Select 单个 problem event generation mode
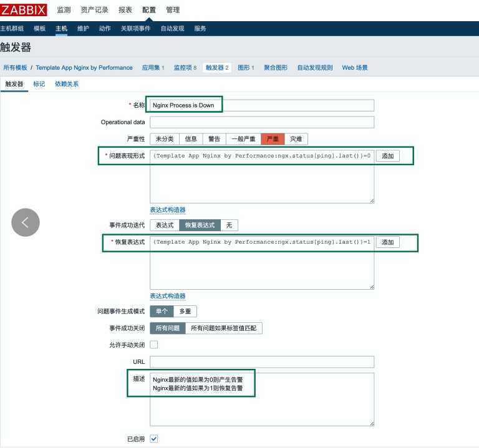 point(162,312)
